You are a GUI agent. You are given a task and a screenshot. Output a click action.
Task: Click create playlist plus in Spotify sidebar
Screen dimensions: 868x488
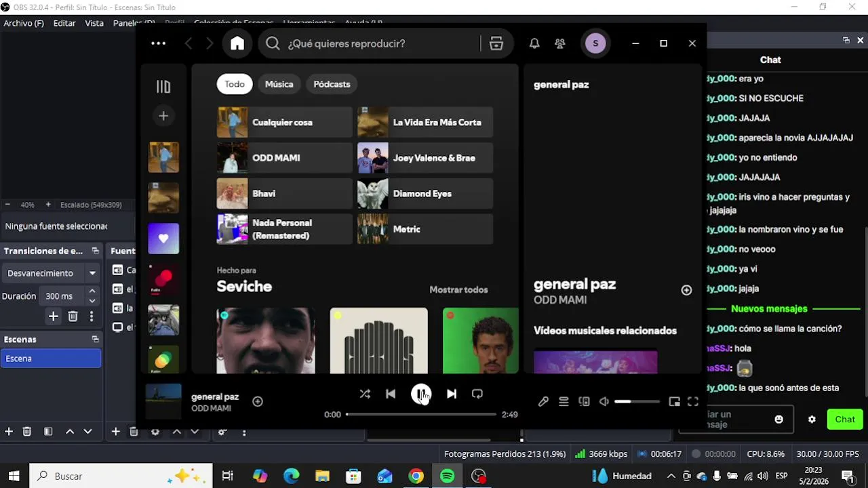coord(163,116)
